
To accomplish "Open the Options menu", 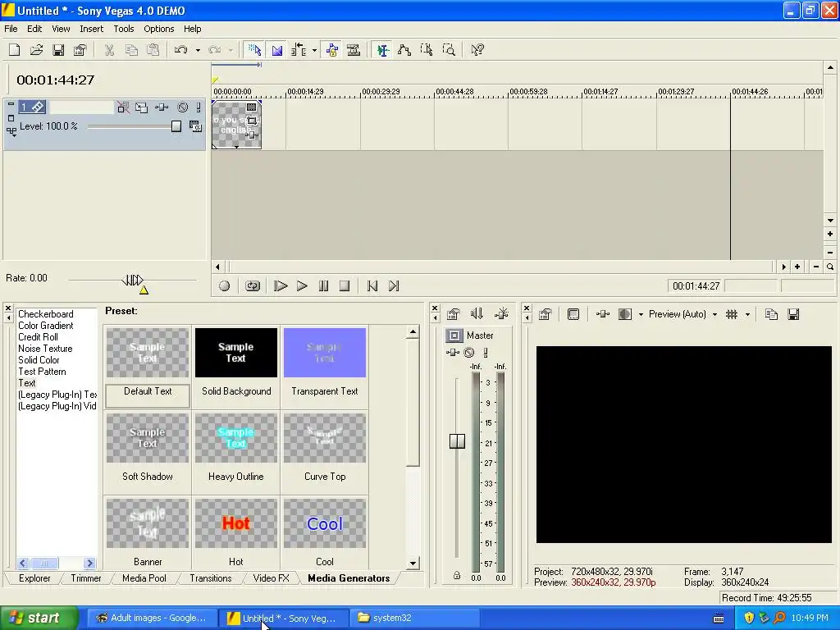I will click(158, 29).
